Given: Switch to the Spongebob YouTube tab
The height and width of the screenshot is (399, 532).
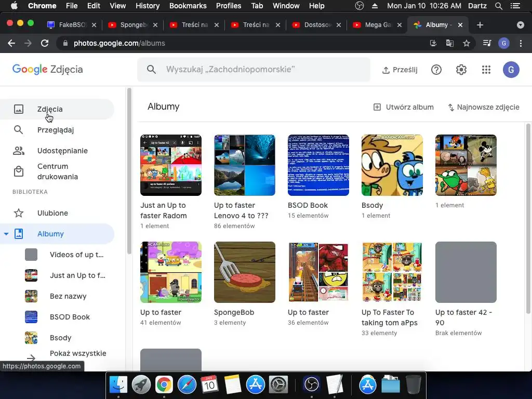Looking at the screenshot, I should (x=132, y=25).
